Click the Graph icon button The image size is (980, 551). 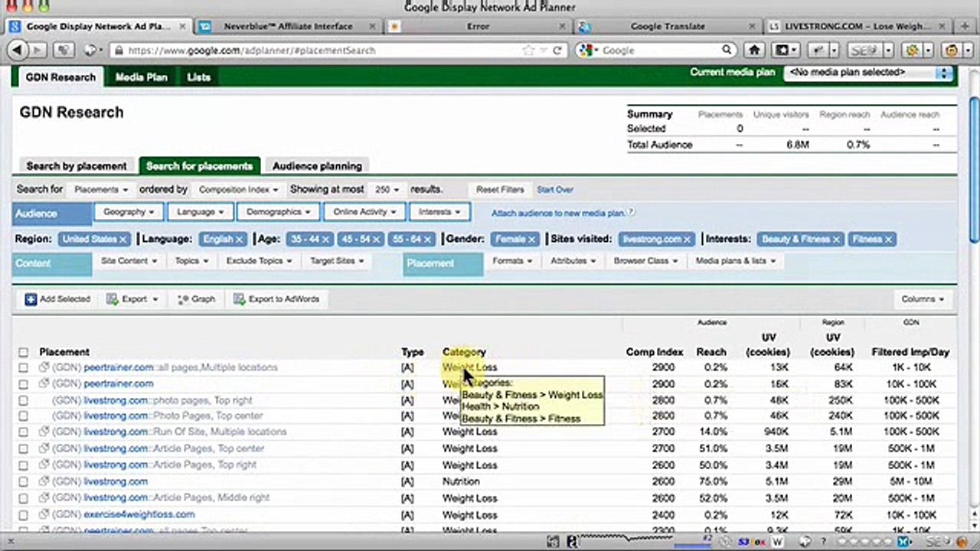click(196, 299)
